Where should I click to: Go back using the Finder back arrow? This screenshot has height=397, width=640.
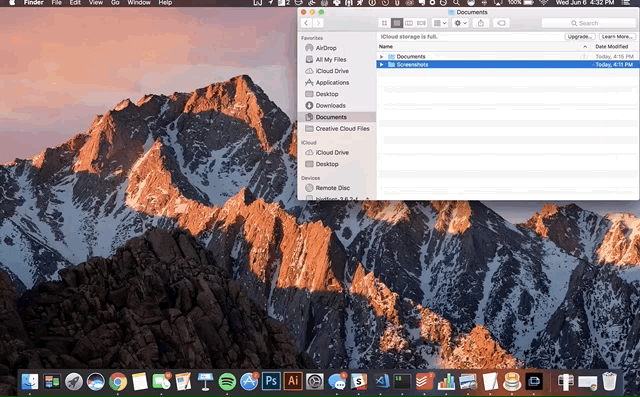point(307,23)
